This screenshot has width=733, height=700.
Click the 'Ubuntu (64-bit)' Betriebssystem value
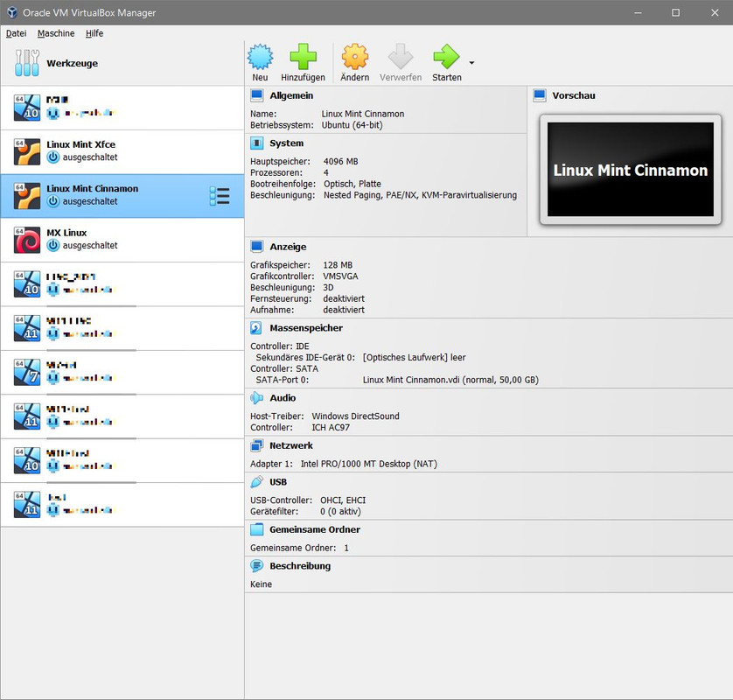352,125
